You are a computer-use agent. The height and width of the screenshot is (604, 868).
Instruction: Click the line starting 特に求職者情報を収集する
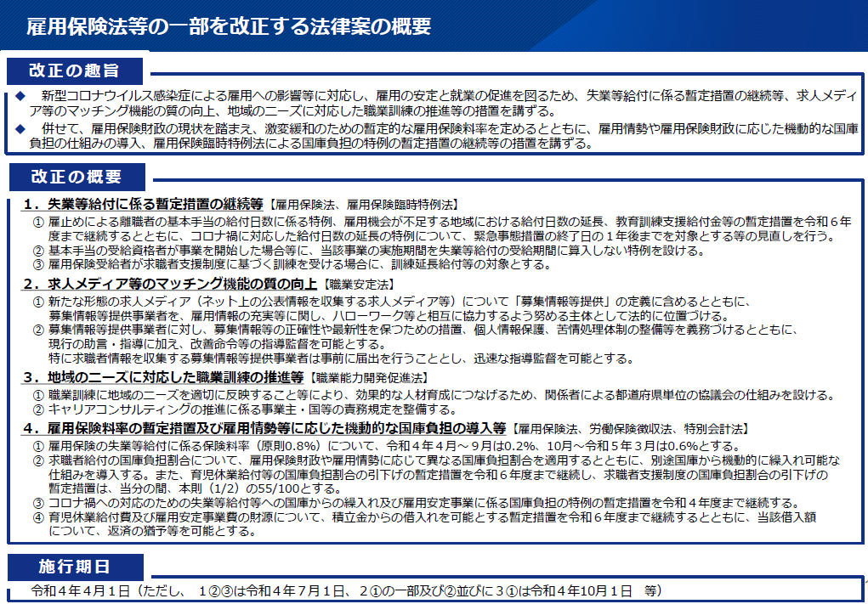coord(342,358)
